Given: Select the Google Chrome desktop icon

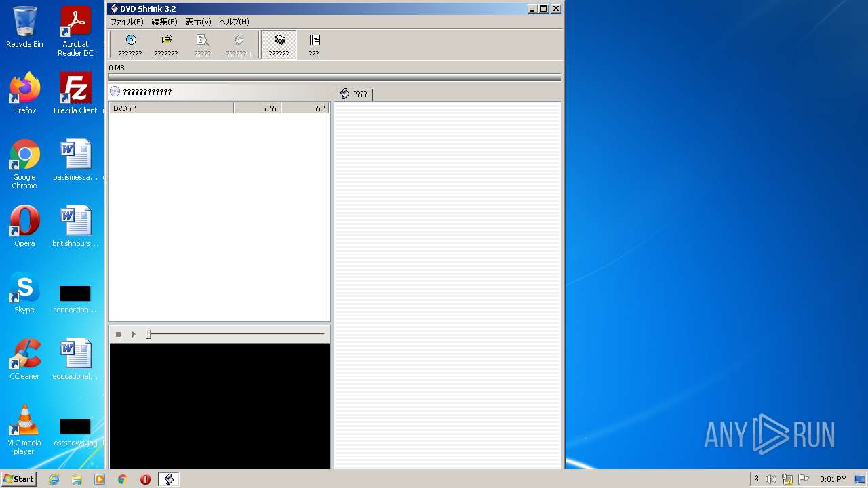Looking at the screenshot, I should point(24,164).
